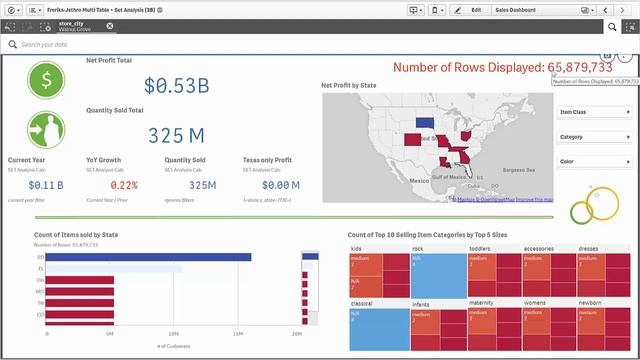This screenshot has height=360, width=640.
Task: Select the red OH bar
Action: (x=80, y=280)
